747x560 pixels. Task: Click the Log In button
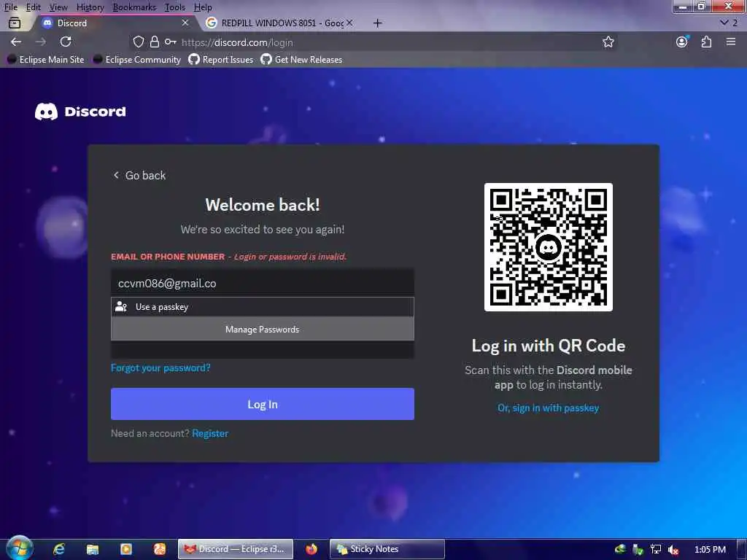263,404
